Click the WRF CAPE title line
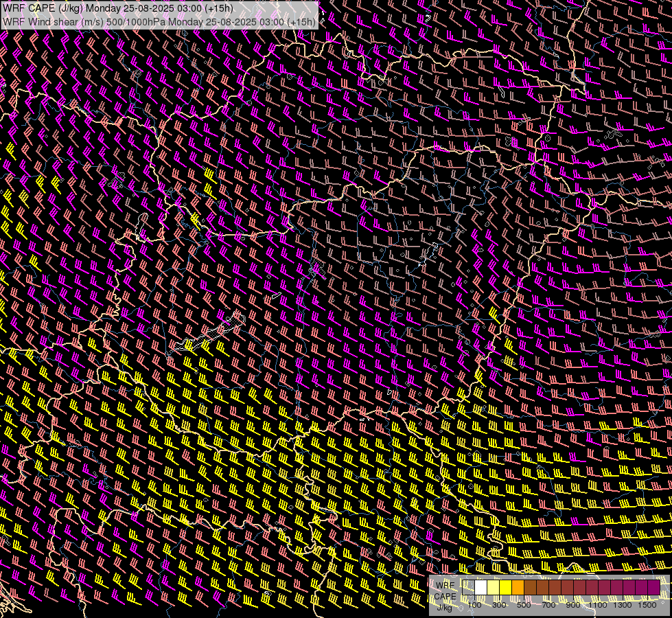Viewport: 672px width, 618px height. point(118,8)
